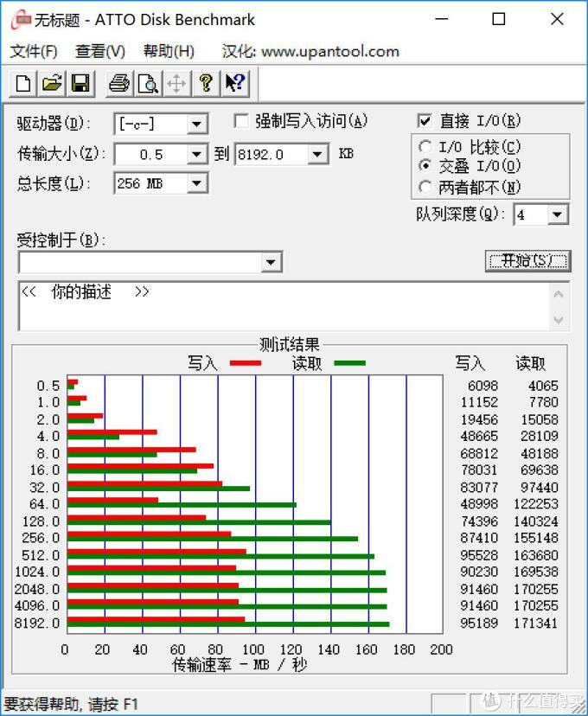588x716 pixels.
Task: Uncheck the 直接 I/O checkbox
Action: coord(425,121)
